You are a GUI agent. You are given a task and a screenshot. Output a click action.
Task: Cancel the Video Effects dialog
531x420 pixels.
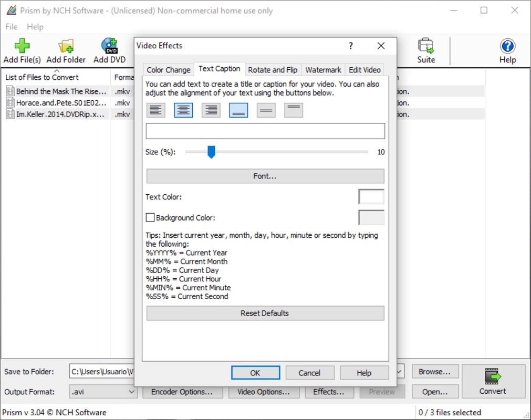(309, 373)
